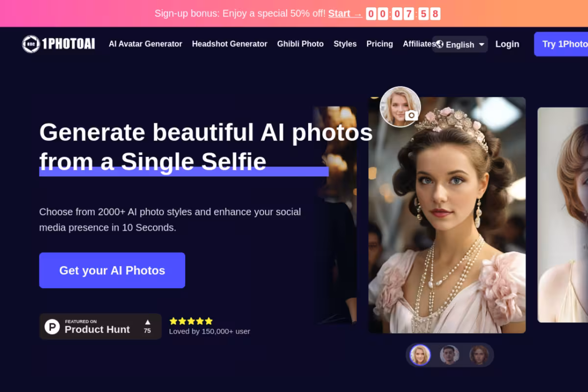Open the Affiliates page

pyautogui.click(x=419, y=44)
